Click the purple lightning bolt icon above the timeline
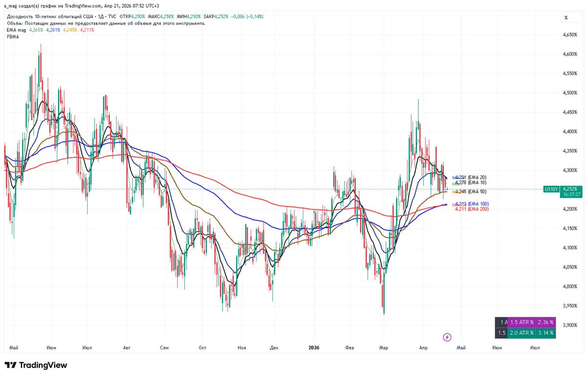Viewport: 588px width, 377px height. point(447,337)
